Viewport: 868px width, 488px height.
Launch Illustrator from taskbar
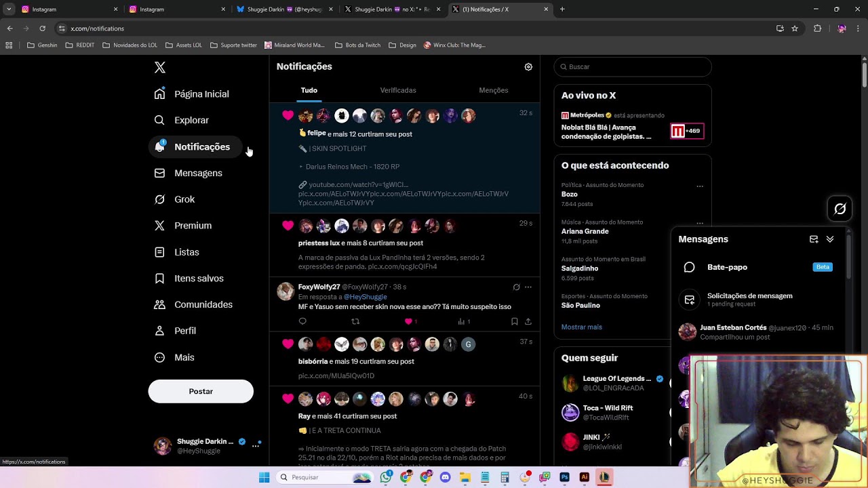point(584,477)
